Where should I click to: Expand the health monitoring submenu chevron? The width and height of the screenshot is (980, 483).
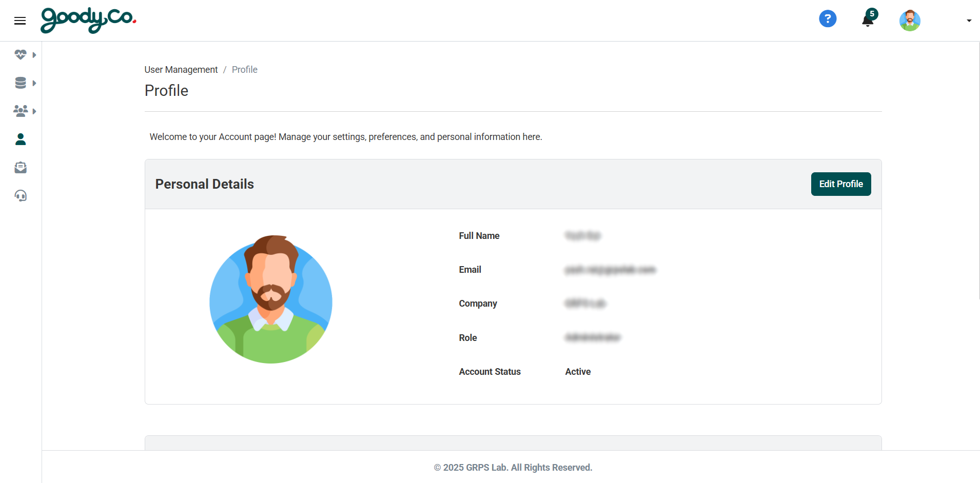pos(34,54)
